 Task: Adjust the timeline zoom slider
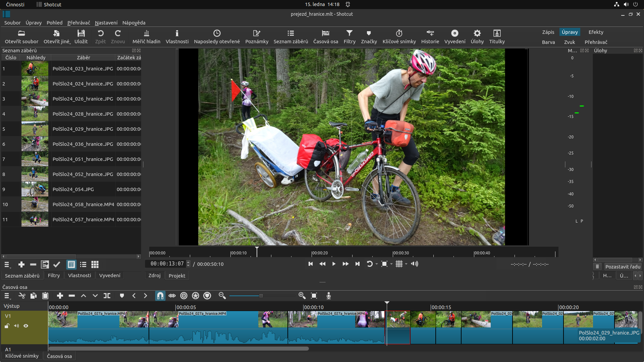262,296
